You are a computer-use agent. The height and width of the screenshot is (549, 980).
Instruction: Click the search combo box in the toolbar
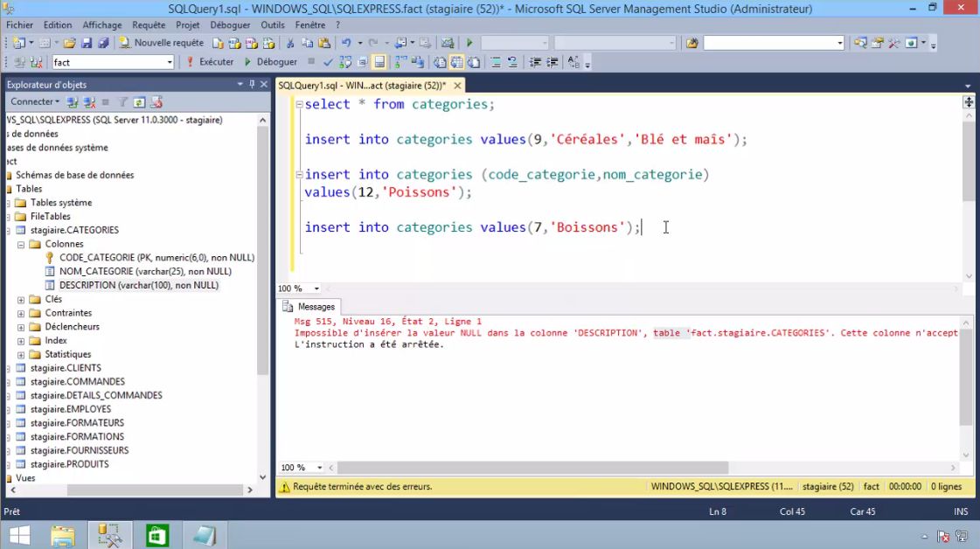[x=774, y=43]
